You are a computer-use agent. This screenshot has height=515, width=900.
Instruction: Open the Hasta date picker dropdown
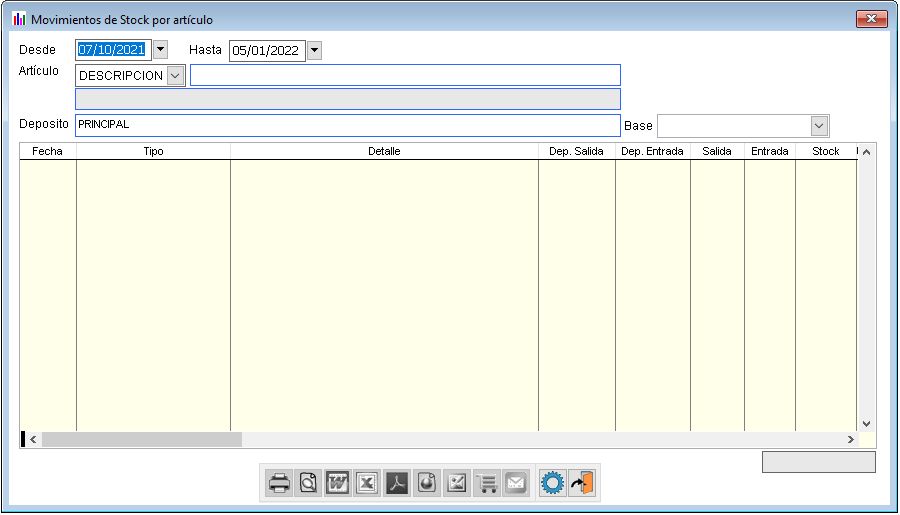click(x=314, y=50)
